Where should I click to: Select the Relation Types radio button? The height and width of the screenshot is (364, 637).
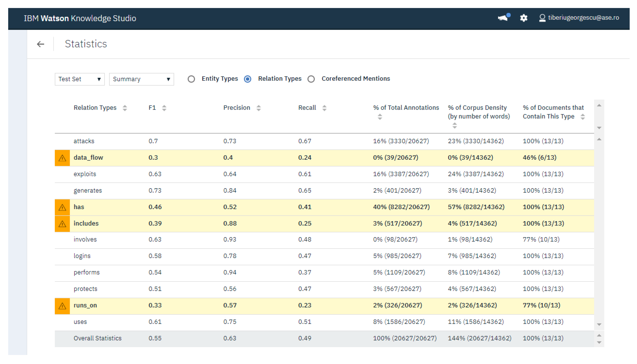[248, 79]
